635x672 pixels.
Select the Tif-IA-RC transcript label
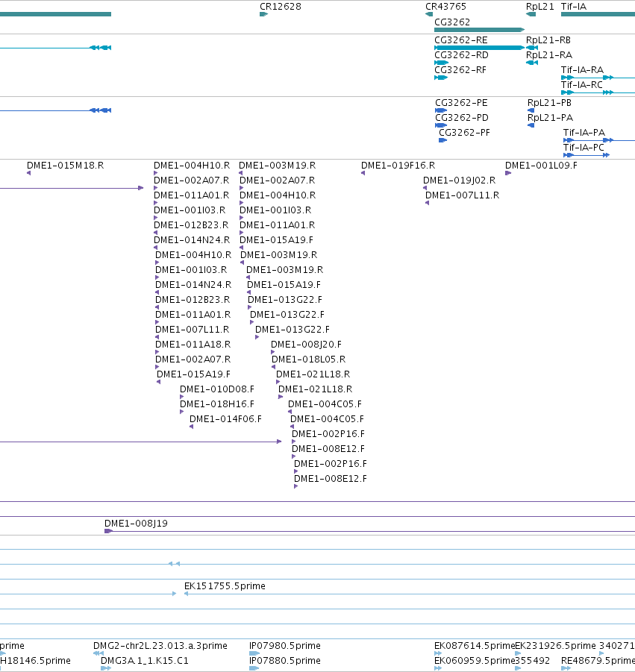pos(582,85)
